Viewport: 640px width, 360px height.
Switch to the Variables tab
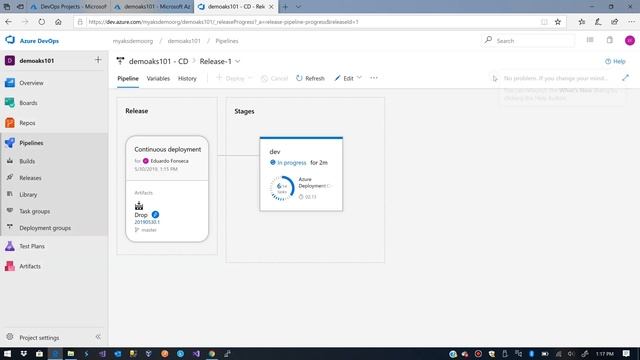(158, 78)
